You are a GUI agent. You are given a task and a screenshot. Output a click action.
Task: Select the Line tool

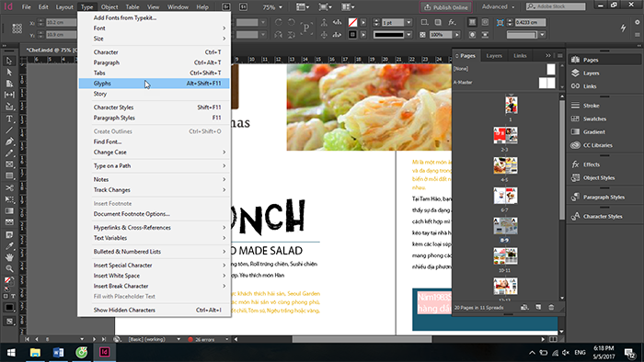click(9, 130)
